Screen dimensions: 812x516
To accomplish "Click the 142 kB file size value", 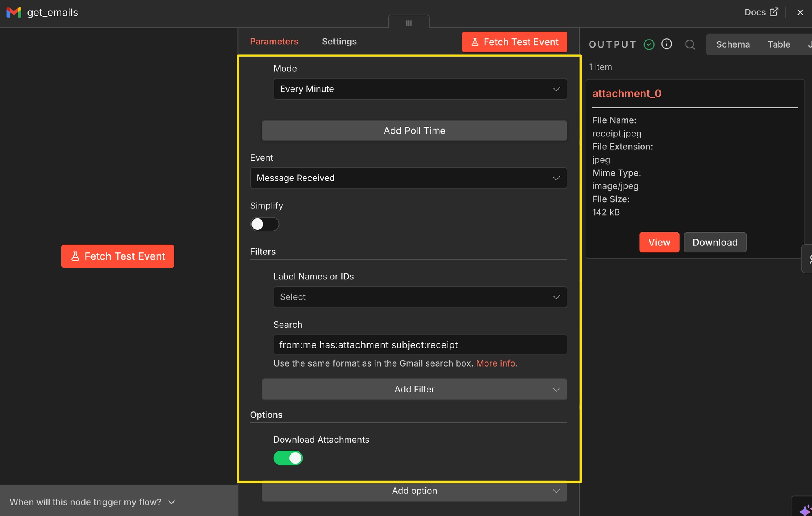I will coord(606,212).
